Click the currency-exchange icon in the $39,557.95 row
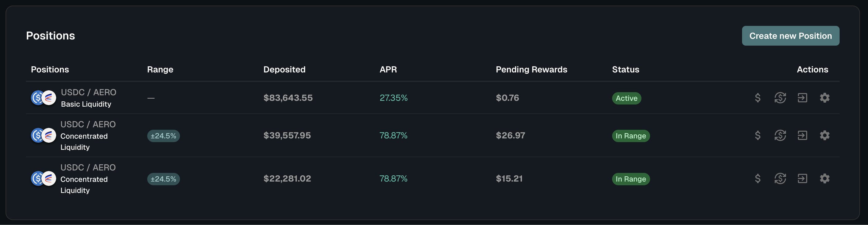Screen dimensions: 868x225 (x=780, y=136)
